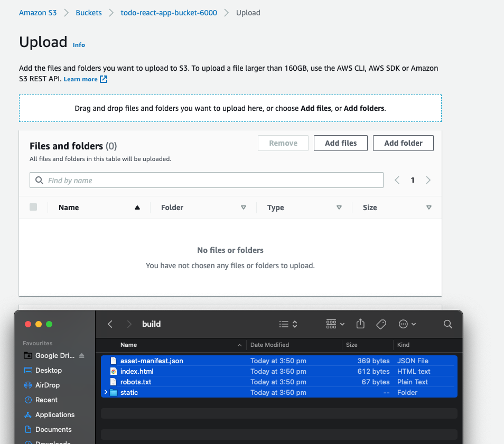
Task: Click the Add folder button
Action: pos(403,143)
